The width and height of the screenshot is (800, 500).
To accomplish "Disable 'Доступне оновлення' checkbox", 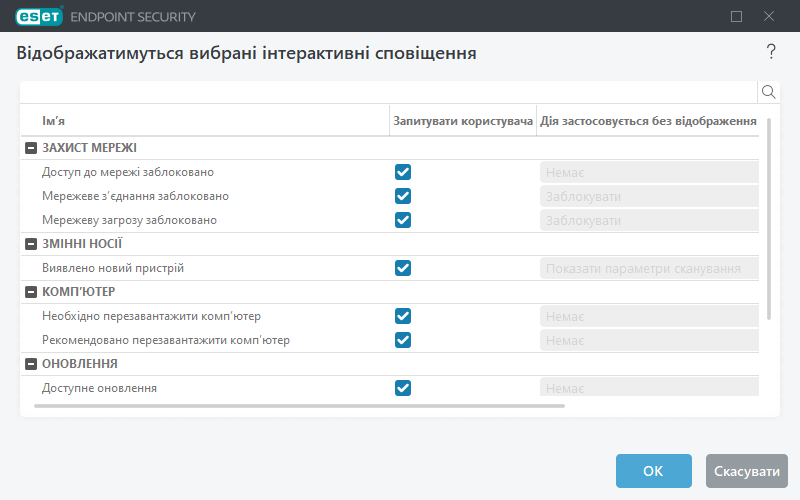I will [x=403, y=388].
